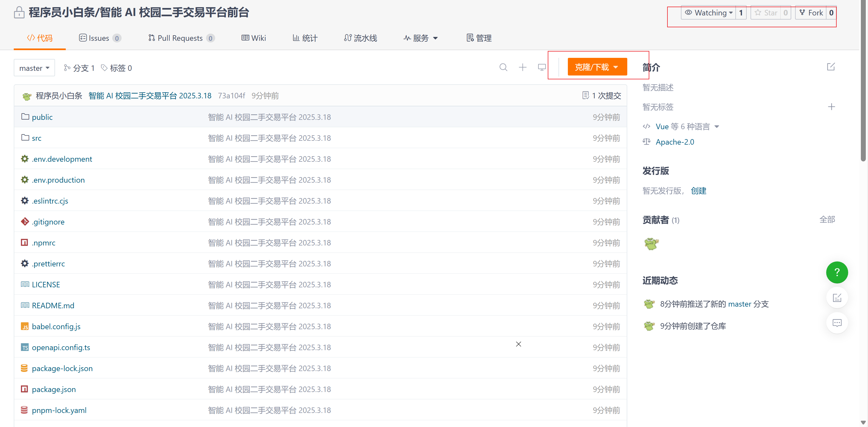Expand the Vue 等 6 种语言 list
The height and width of the screenshot is (427, 868).
click(x=687, y=126)
